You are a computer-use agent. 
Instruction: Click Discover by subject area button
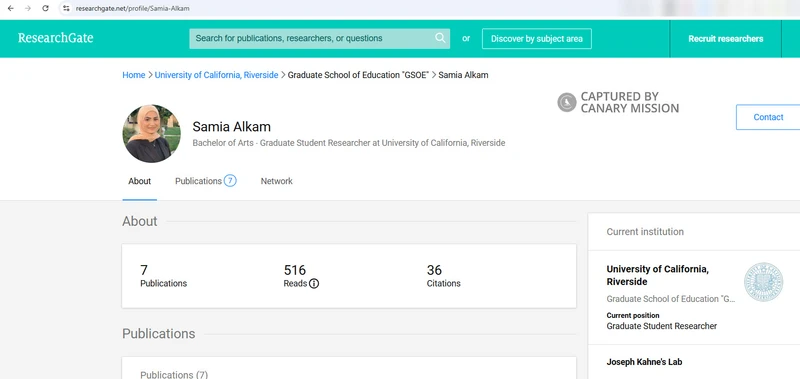coord(537,39)
